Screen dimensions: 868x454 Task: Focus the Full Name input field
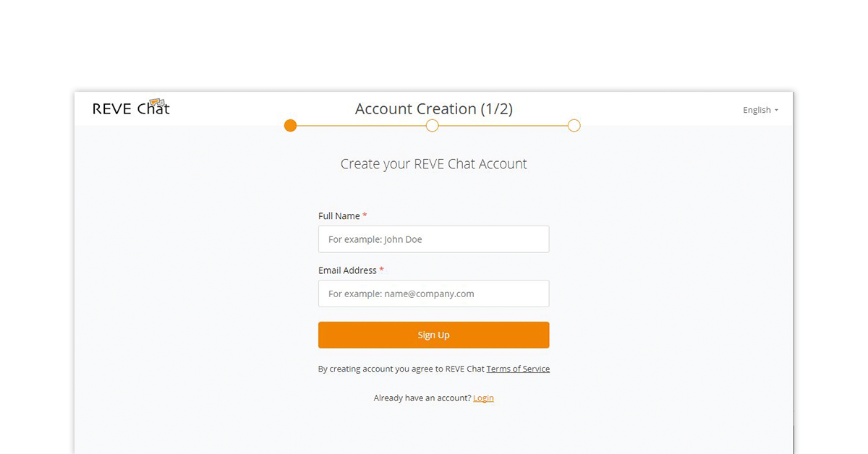433,239
